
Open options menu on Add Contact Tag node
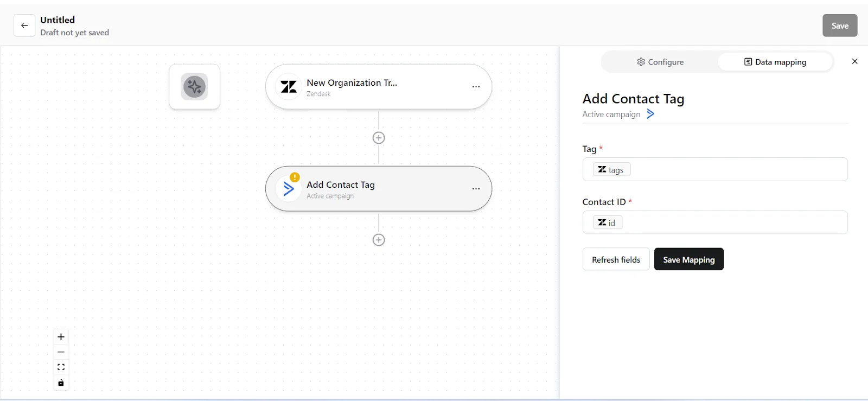[476, 189]
